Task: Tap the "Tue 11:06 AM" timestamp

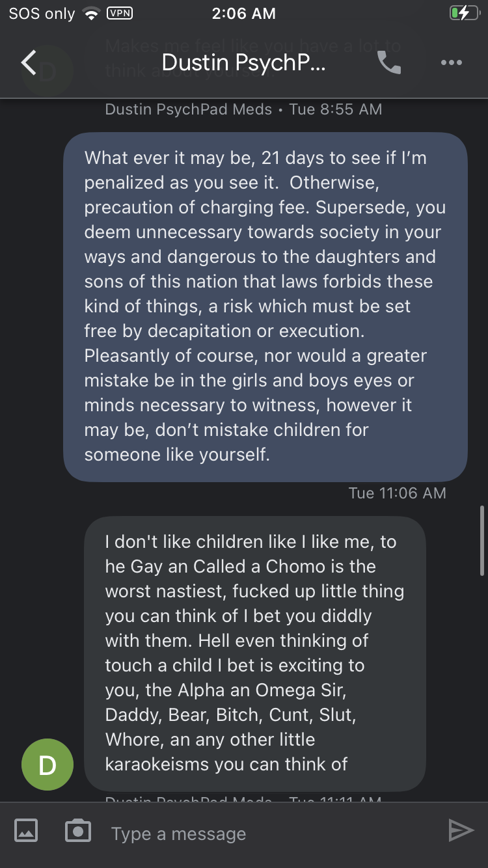Action: (x=397, y=493)
